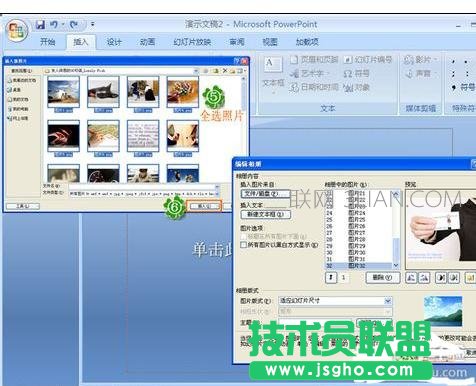Switch to the 插入 ribbon tab
The width and height of the screenshot is (476, 386).
(x=80, y=42)
